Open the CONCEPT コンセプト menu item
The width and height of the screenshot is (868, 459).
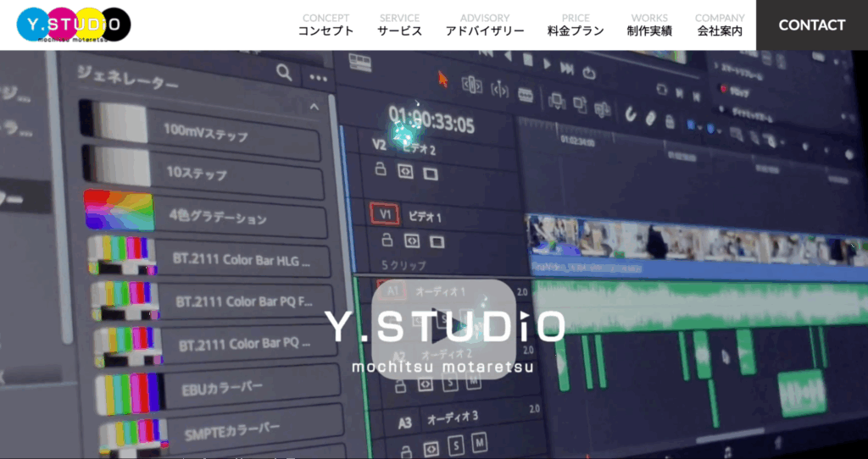point(326,25)
